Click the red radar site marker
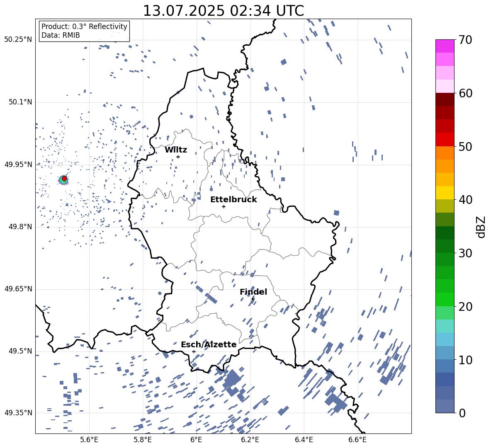 tap(64, 179)
